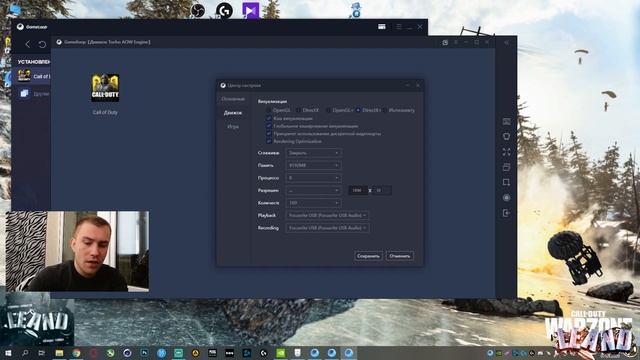Open the Windows Start menu
Viewport: 640px width, 360px height.
8,353
